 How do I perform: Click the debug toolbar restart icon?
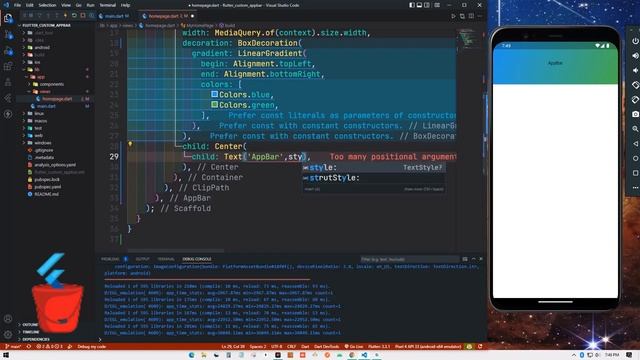click(74, 16)
